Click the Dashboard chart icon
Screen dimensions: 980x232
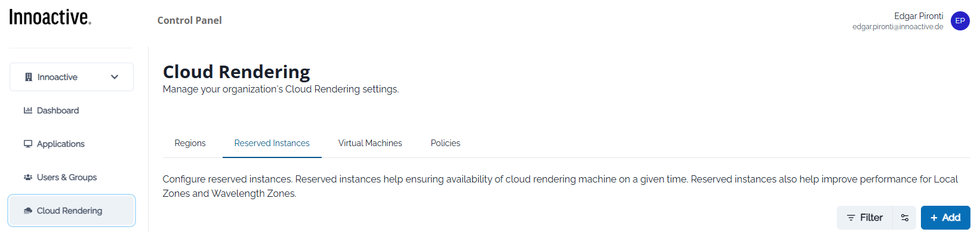point(28,110)
